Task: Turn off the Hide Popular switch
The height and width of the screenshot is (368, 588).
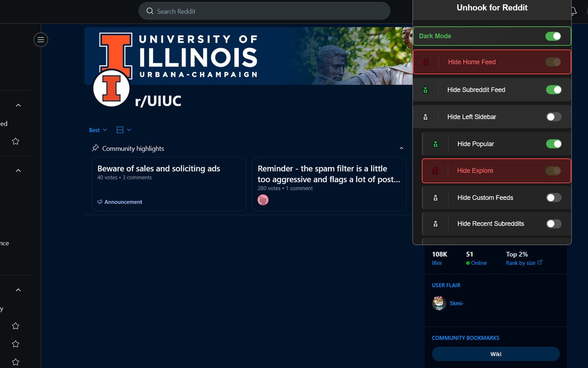Action: pos(554,144)
